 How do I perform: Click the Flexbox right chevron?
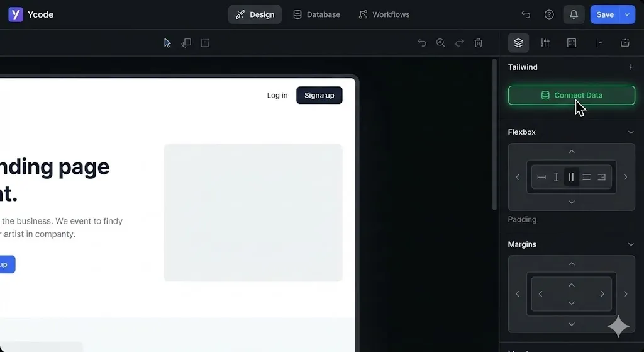coord(626,177)
